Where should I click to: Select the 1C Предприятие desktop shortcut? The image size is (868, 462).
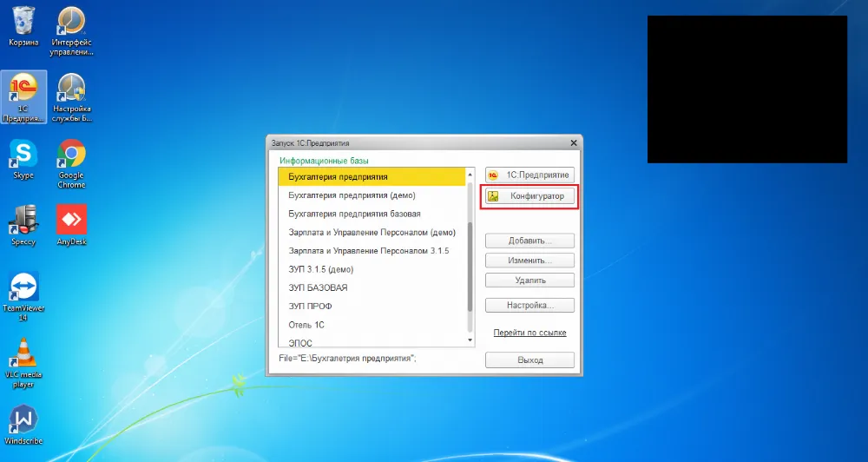pyautogui.click(x=23, y=97)
